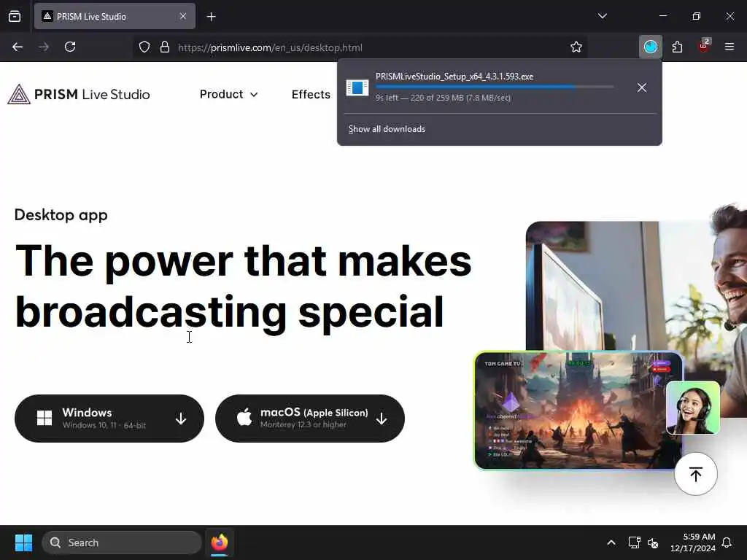Download the Windows 64-bit version
747x560 pixels.
tap(109, 419)
